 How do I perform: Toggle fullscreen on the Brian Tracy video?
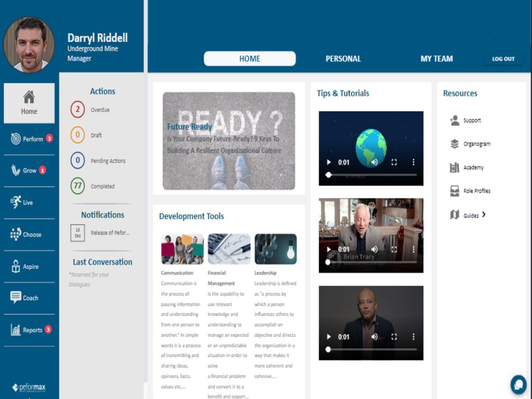pos(394,250)
